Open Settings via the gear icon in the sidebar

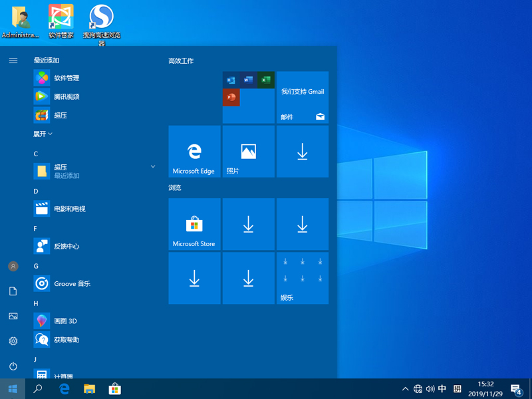tap(13, 341)
